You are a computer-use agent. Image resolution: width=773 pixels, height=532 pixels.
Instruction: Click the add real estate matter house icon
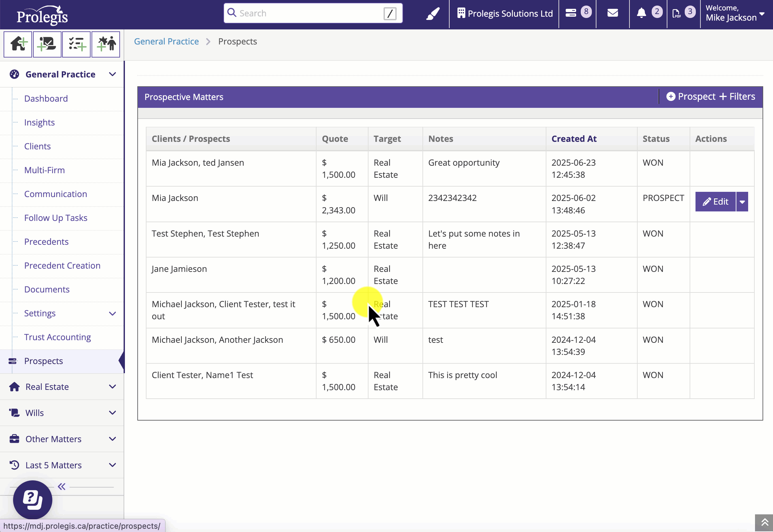tap(18, 44)
